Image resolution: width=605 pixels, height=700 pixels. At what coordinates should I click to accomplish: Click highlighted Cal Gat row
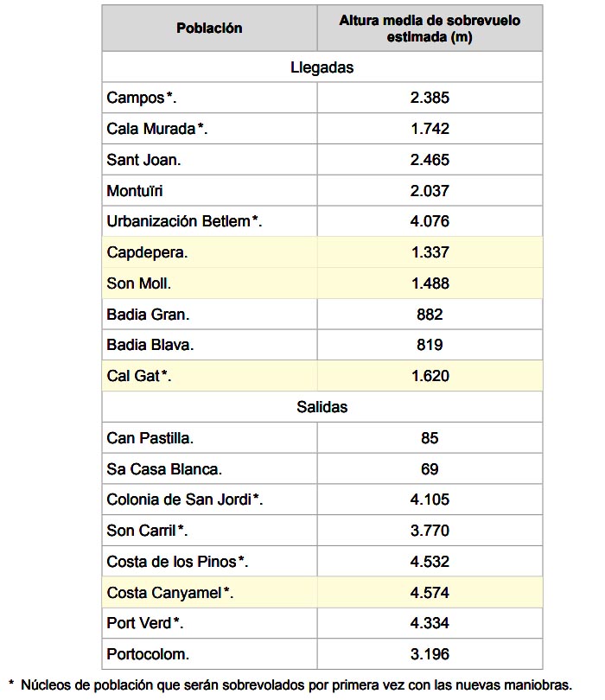pyautogui.click(x=322, y=376)
